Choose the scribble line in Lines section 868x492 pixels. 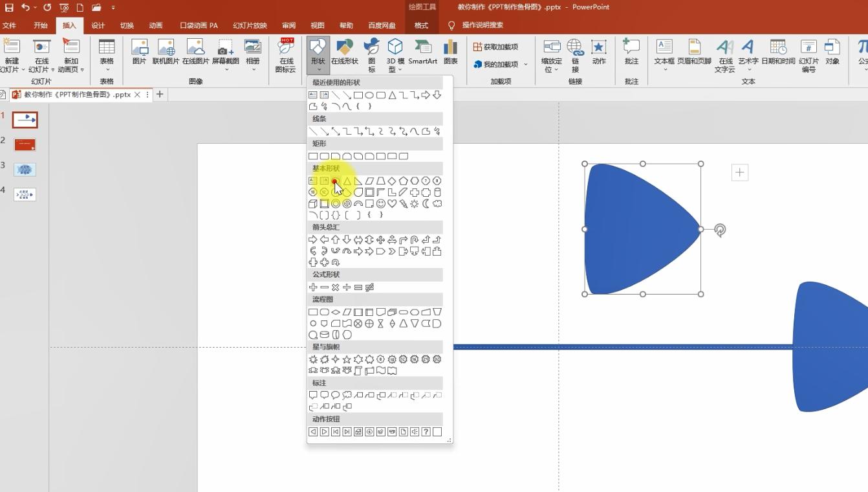[437, 131]
